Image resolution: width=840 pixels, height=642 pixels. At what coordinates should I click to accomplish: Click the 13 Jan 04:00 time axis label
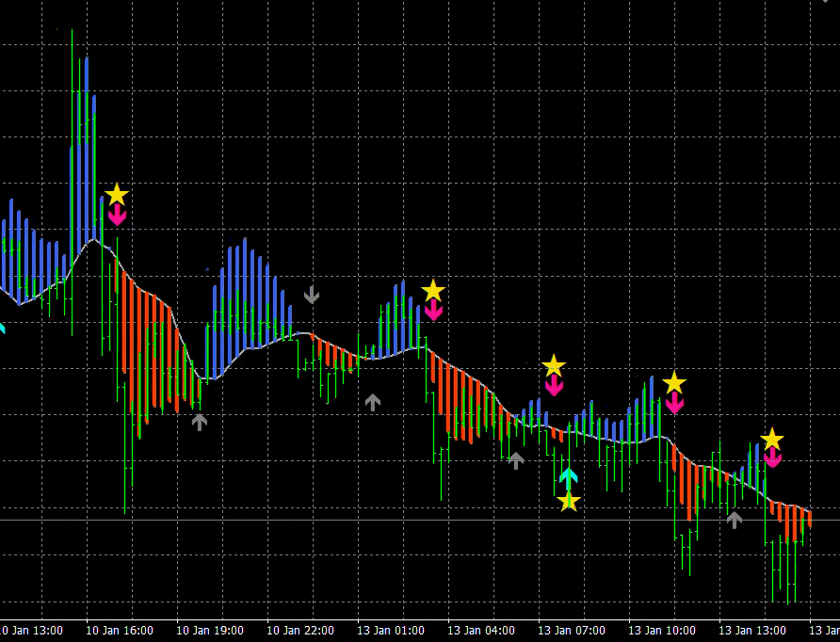(481, 630)
